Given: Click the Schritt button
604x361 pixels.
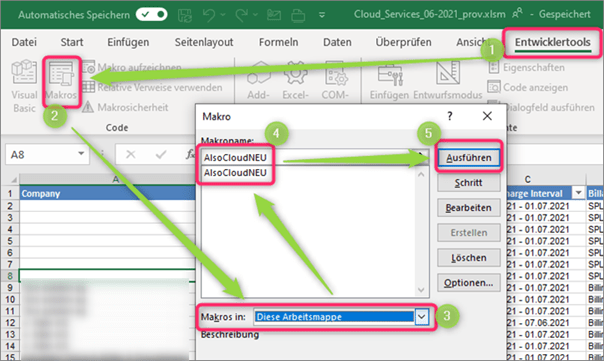Looking at the screenshot, I should [468, 183].
